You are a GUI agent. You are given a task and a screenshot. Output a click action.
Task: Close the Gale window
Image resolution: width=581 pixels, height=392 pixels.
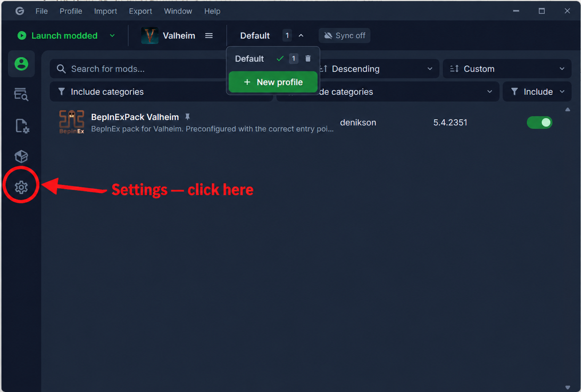coord(567,11)
